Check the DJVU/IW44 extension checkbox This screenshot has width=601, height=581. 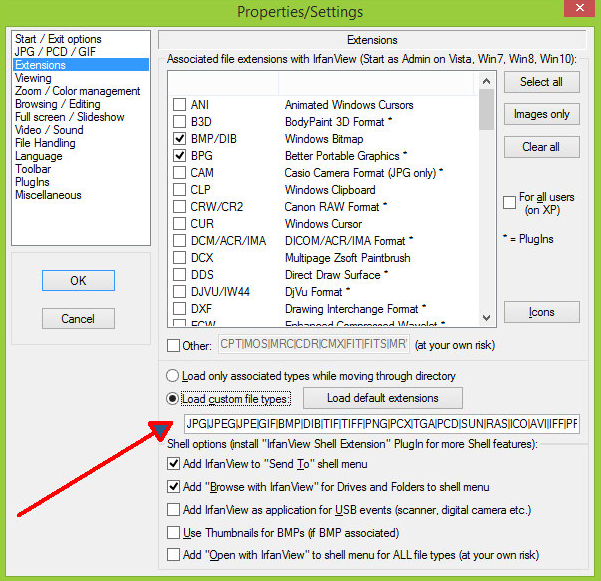click(x=179, y=291)
